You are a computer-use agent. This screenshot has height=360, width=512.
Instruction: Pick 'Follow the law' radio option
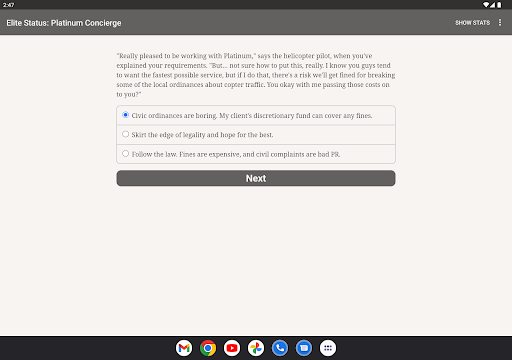pos(256,154)
